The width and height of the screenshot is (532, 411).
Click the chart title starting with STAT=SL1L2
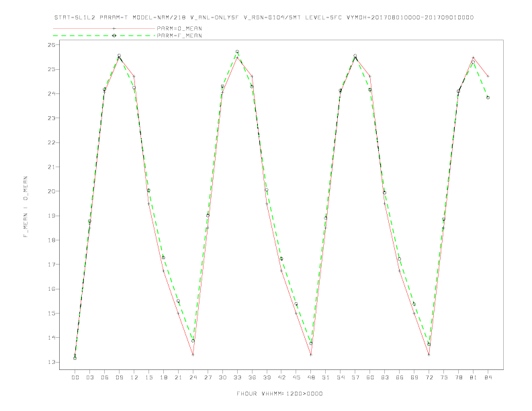[264, 17]
